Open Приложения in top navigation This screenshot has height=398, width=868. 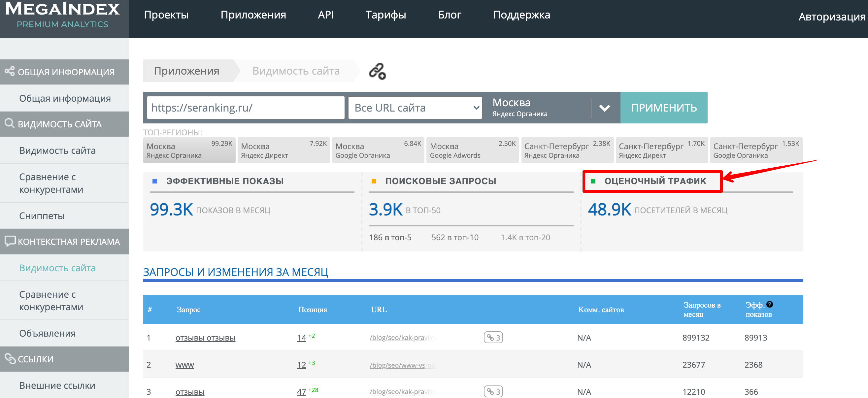coord(253,15)
